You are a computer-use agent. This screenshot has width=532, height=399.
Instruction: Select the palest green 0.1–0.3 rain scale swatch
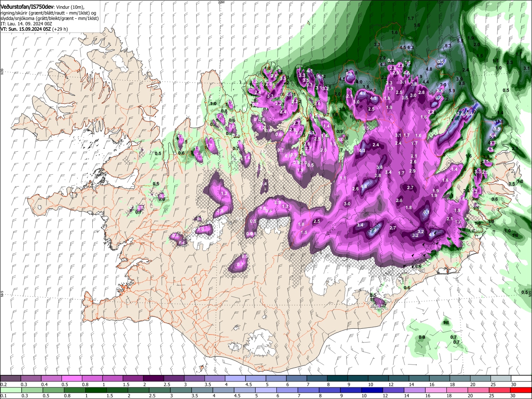click(x=11, y=390)
